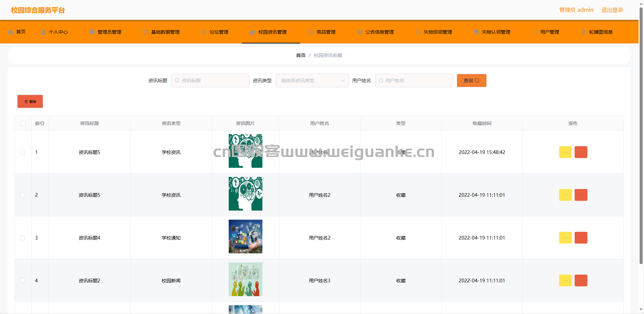Screen dimensions: 644x314
Task: Click red action button in row index 2
Action: 581,195
